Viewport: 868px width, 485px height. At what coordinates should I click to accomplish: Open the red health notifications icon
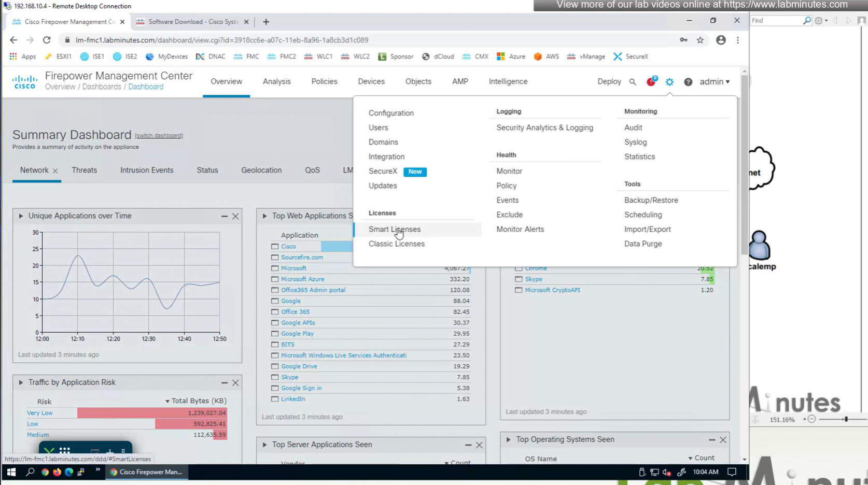(651, 82)
